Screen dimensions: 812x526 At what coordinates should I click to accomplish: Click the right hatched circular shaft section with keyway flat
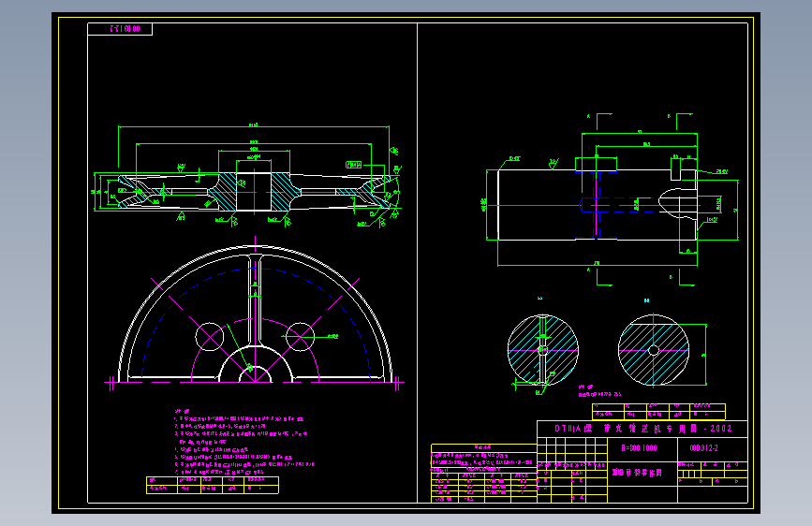pyautogui.click(x=654, y=350)
